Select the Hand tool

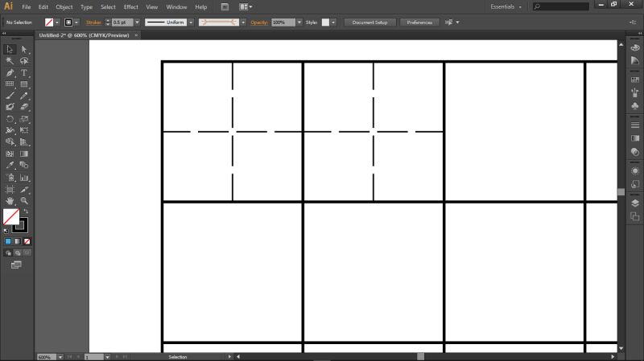pos(10,201)
